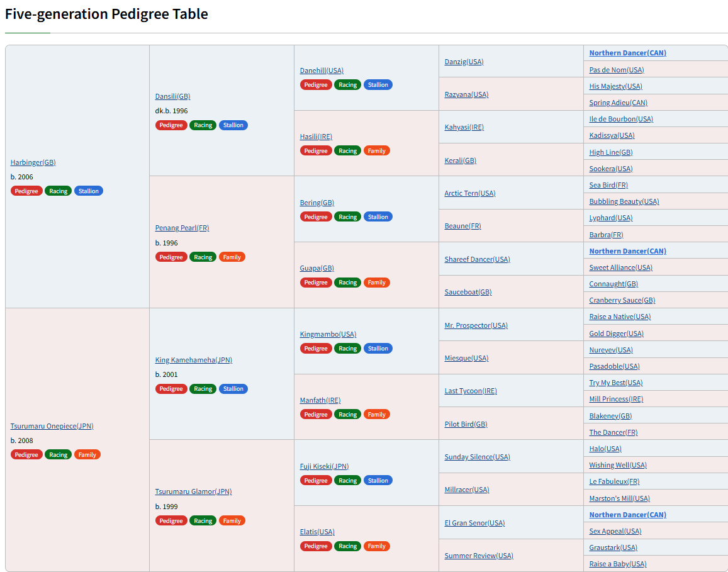The height and width of the screenshot is (572, 728).
Task: Open Penang Pearl(FR) link
Action: 182,228
